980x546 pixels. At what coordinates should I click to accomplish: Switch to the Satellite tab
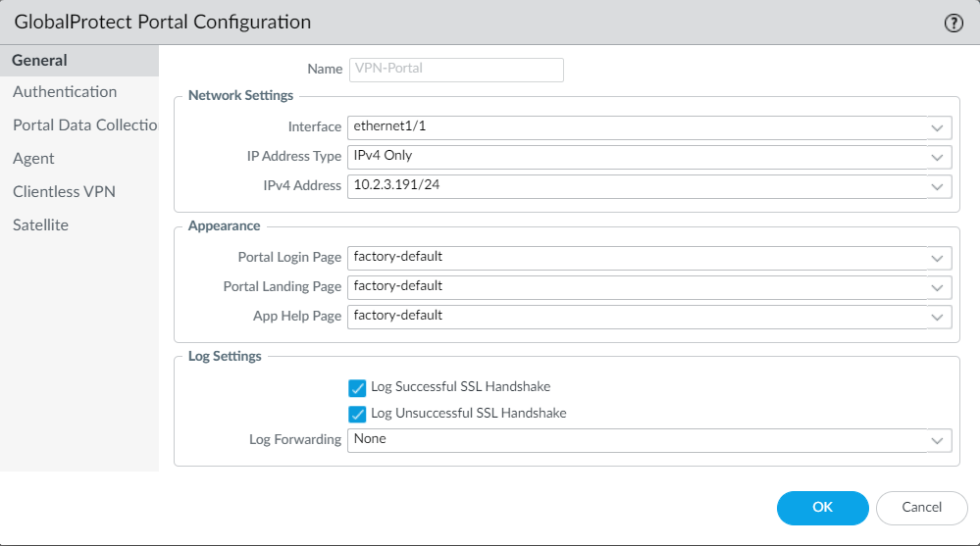click(x=40, y=225)
